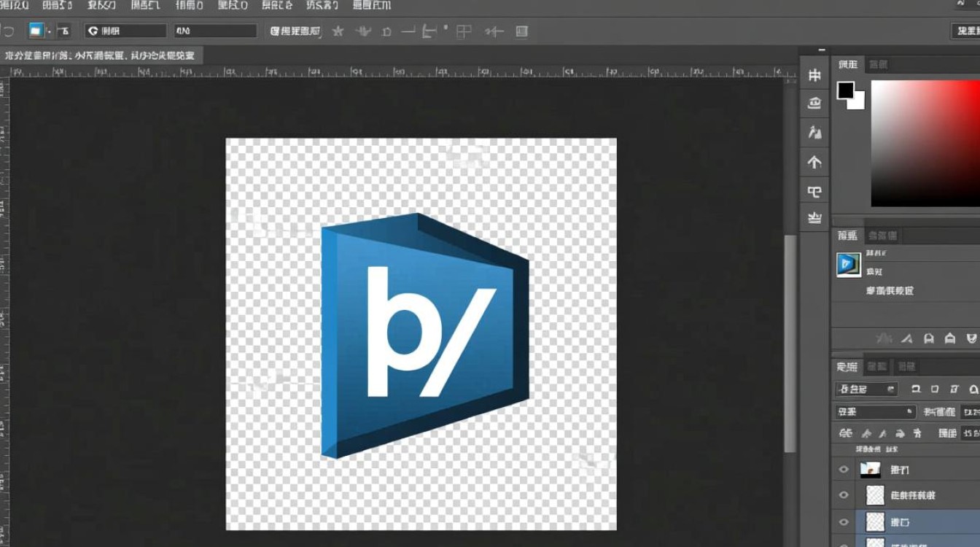
Task: Hide the top layer with the image thumbnail
Action: click(x=844, y=470)
